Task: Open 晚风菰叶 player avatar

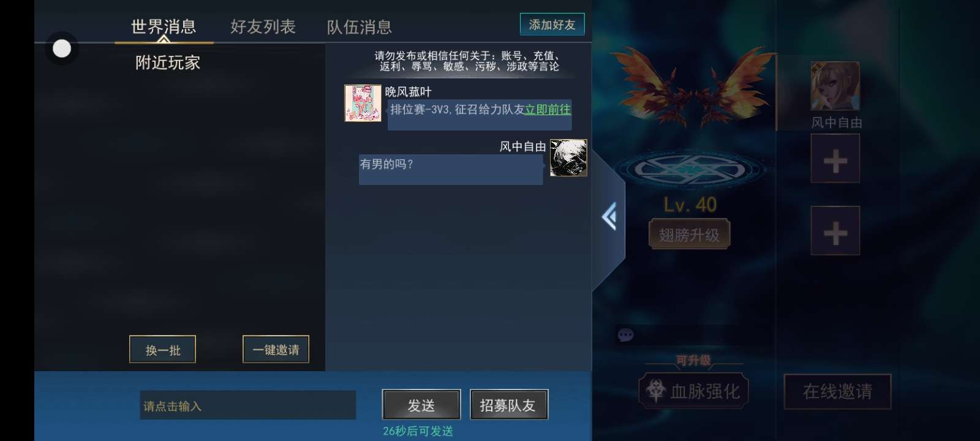Action: click(x=363, y=104)
